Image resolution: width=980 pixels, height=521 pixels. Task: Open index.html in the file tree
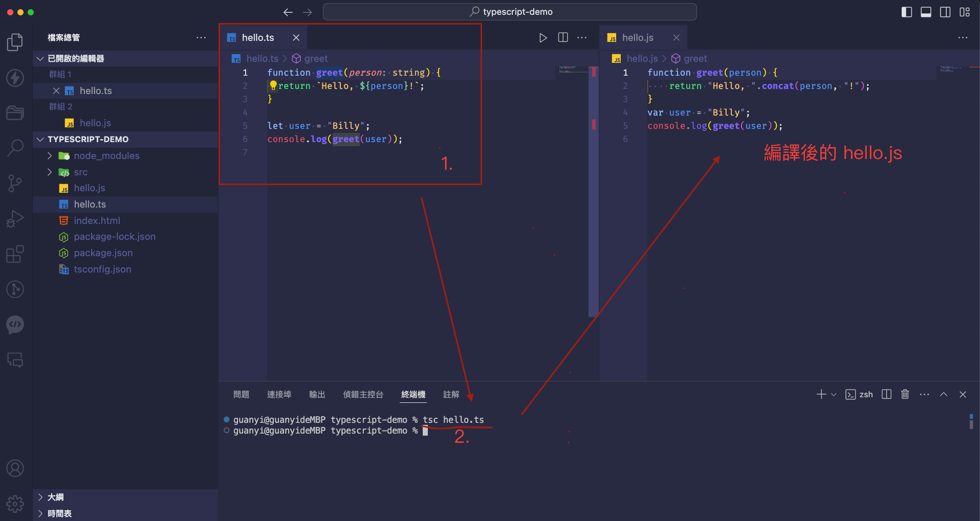coord(125,220)
